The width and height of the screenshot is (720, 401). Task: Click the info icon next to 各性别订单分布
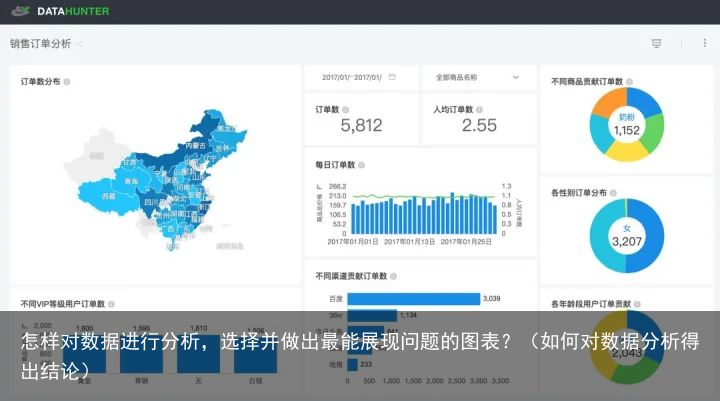tap(613, 193)
